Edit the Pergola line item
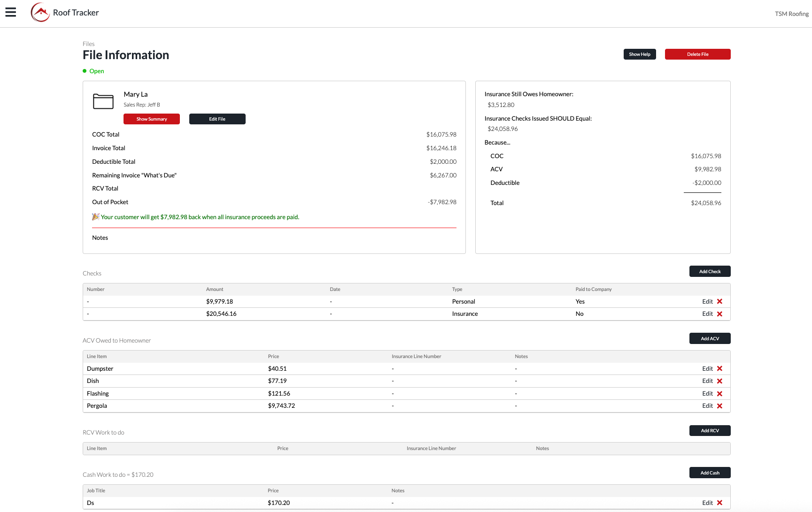The image size is (812, 512). (x=707, y=406)
